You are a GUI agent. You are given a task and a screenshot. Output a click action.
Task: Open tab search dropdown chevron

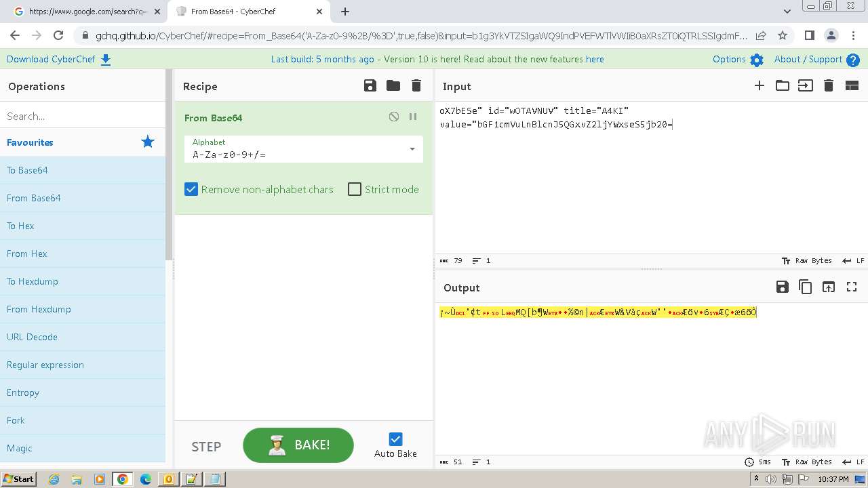[x=787, y=12]
